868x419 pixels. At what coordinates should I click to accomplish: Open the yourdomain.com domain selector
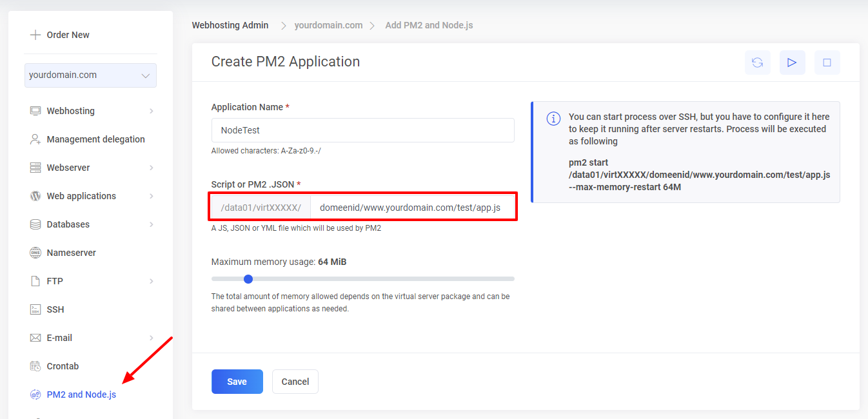click(x=90, y=75)
